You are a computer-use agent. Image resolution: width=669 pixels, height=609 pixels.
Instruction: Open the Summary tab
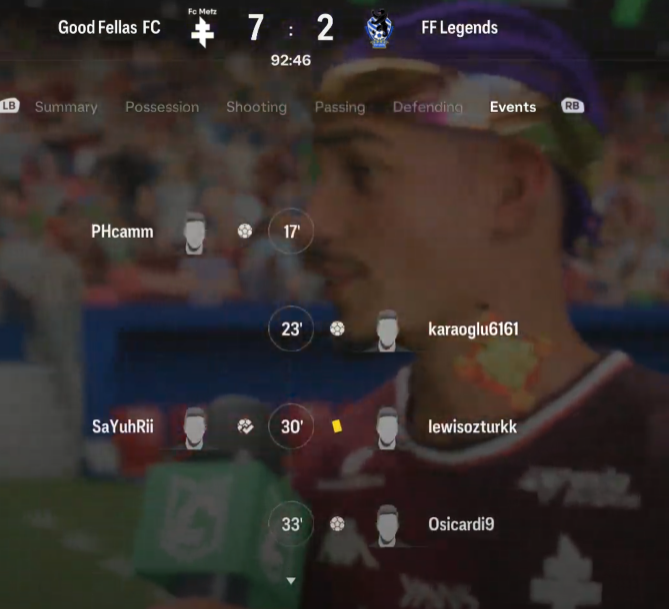pos(66,107)
